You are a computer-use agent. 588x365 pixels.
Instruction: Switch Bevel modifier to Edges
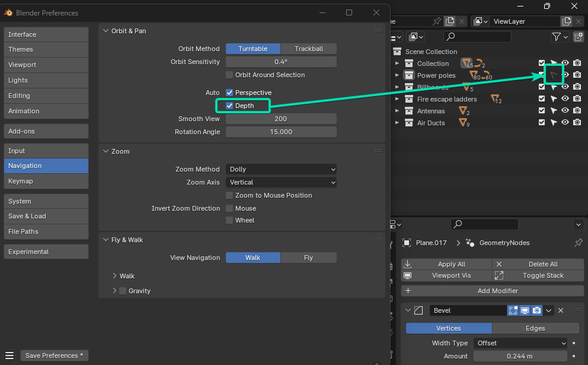[x=535, y=329]
